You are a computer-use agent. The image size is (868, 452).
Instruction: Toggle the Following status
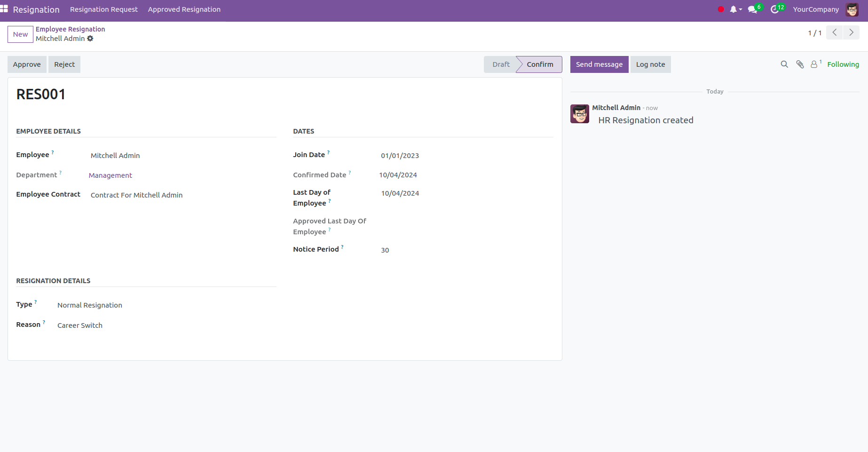pos(843,64)
